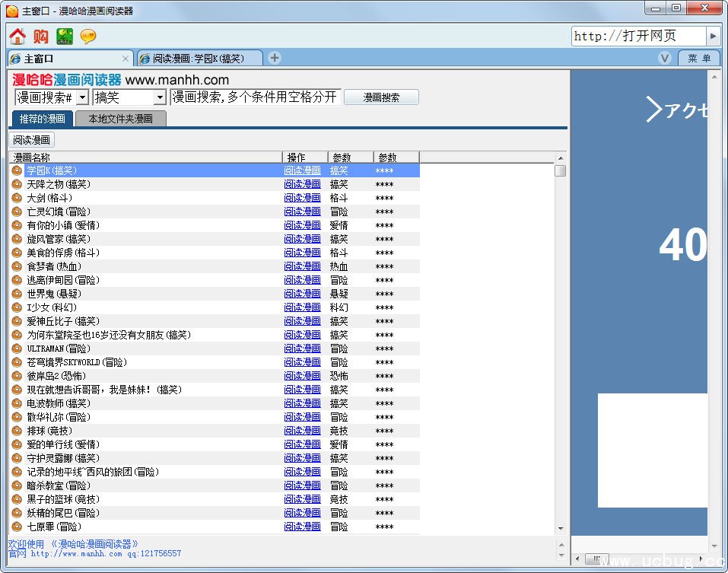Screen dimensions: 728x573
Task: Select row 爱的单行线(爱情)
Action: [x=215, y=445]
